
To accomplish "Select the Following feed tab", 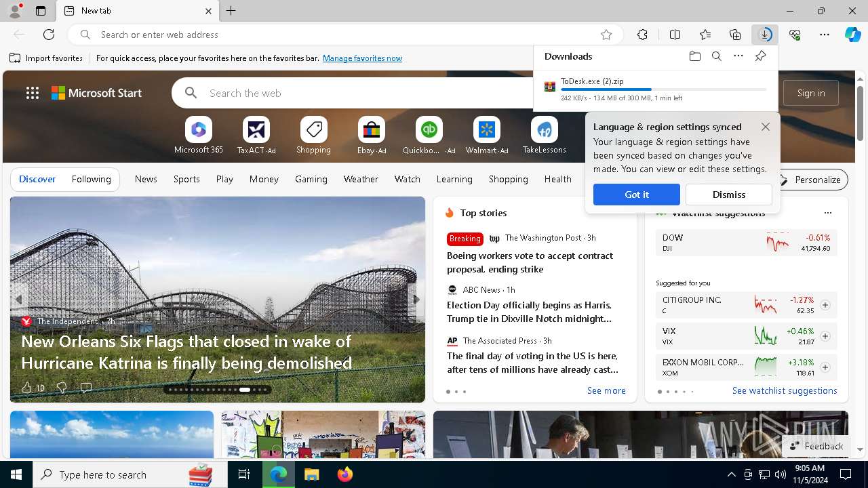I will click(91, 180).
